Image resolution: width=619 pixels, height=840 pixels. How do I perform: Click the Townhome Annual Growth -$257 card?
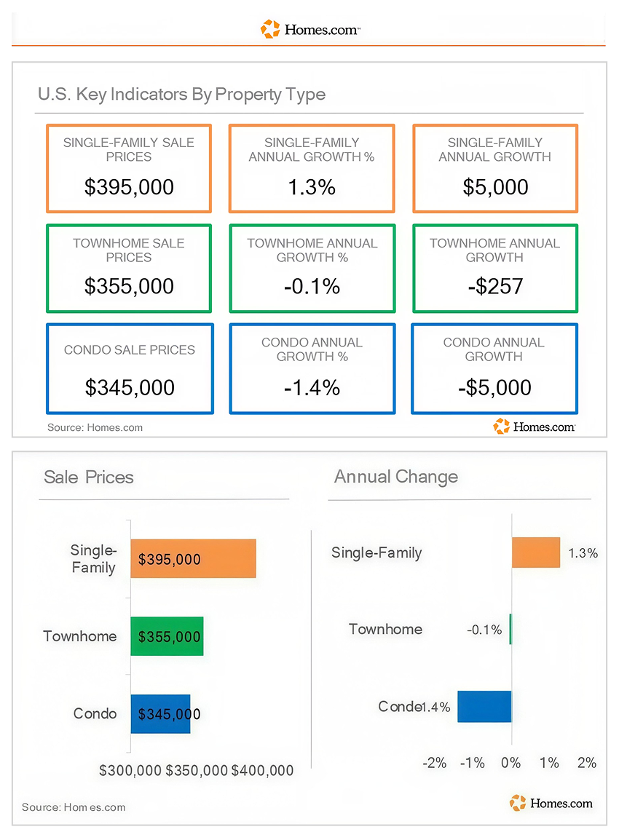click(x=495, y=269)
